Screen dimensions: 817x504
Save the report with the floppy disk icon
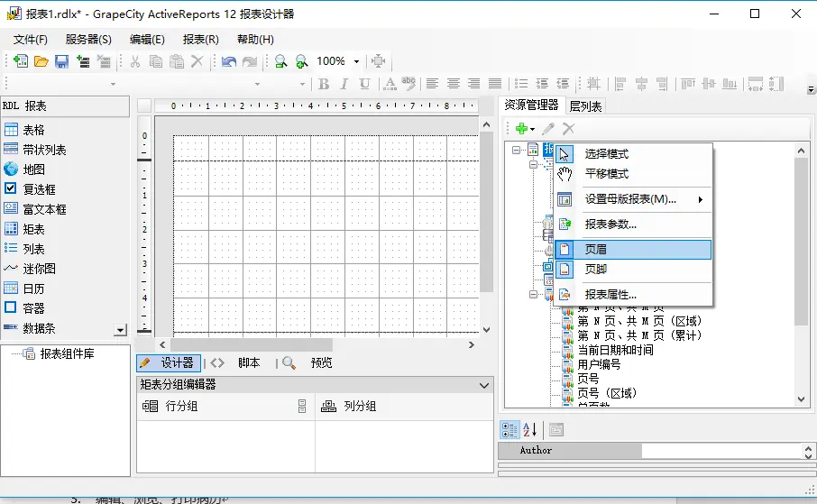click(x=62, y=61)
